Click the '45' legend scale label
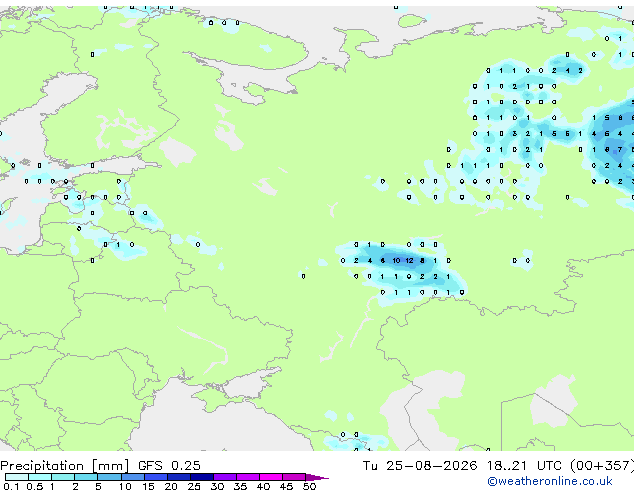The width and height of the screenshot is (634, 490). [x=286, y=486]
